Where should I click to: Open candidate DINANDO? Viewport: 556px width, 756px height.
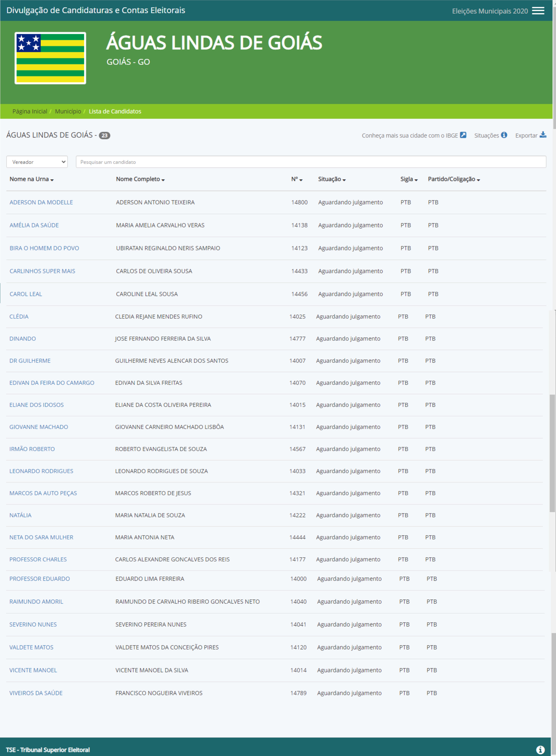click(23, 339)
